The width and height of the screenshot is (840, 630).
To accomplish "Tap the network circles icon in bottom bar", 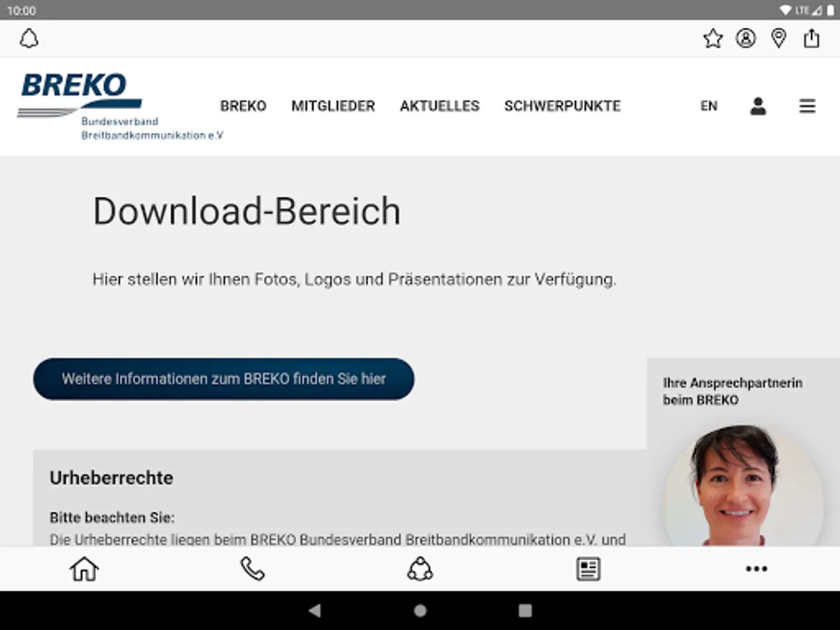I will coord(420,568).
